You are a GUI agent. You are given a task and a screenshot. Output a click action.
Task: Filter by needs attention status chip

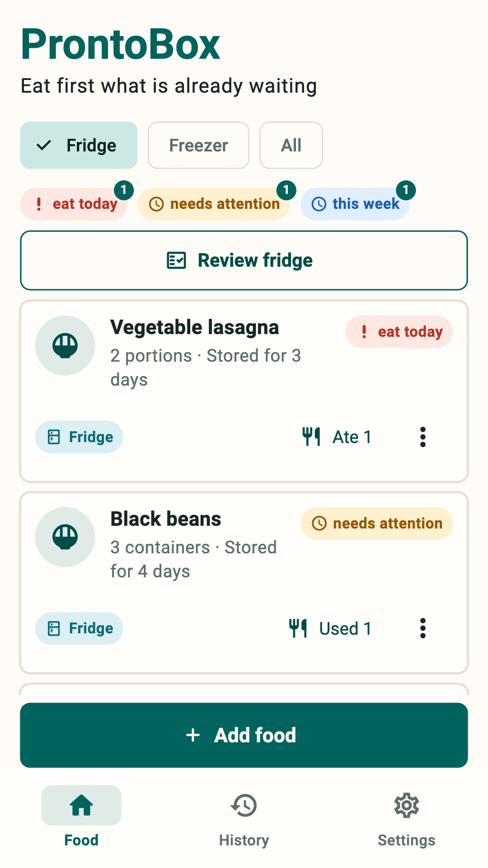[214, 204]
